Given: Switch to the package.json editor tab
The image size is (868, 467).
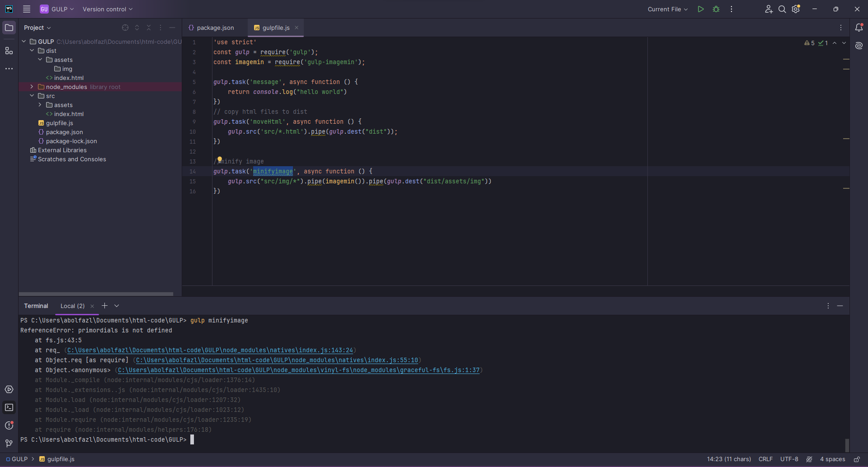Looking at the screenshot, I should (211, 28).
